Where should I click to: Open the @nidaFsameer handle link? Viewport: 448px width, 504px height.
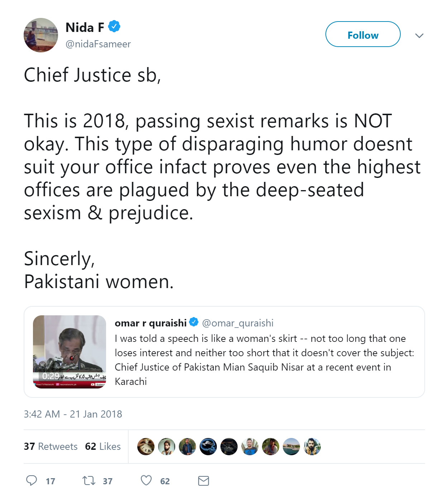coord(98,44)
